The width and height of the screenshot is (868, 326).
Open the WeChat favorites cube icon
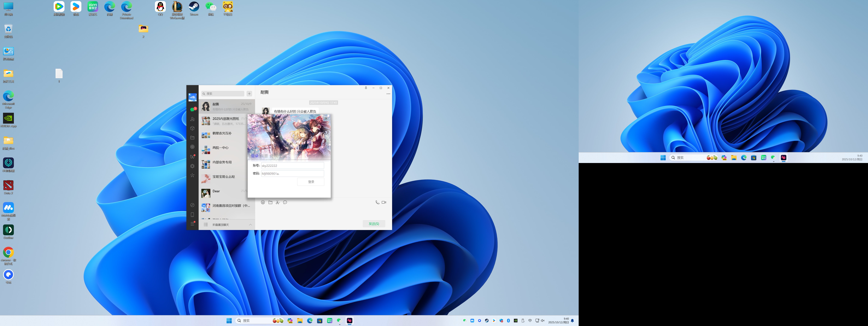pyautogui.click(x=192, y=128)
